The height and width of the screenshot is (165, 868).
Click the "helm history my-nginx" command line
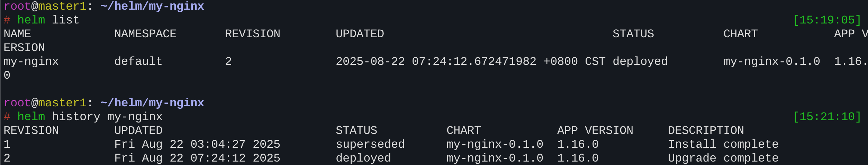pyautogui.click(x=90, y=117)
